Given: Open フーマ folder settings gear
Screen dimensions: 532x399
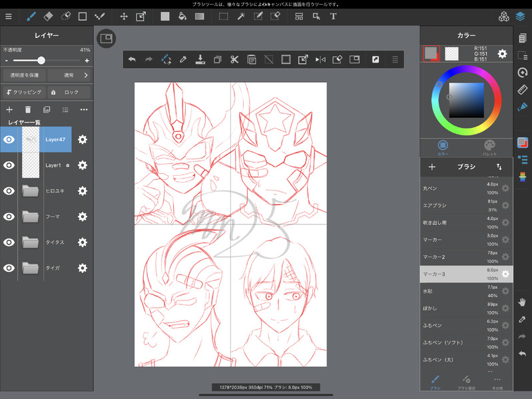Looking at the screenshot, I should (x=83, y=216).
